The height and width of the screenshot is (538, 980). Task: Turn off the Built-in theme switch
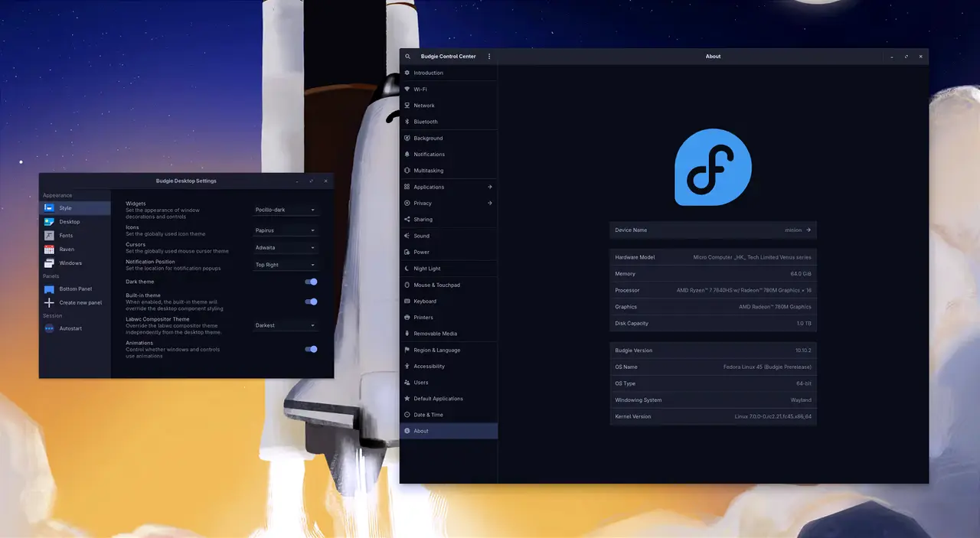point(311,302)
